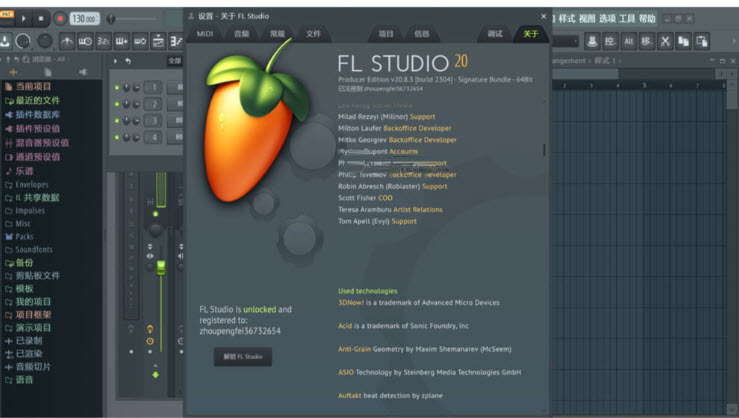
Task: Click the Alt button in toolbar
Action: pos(629,41)
